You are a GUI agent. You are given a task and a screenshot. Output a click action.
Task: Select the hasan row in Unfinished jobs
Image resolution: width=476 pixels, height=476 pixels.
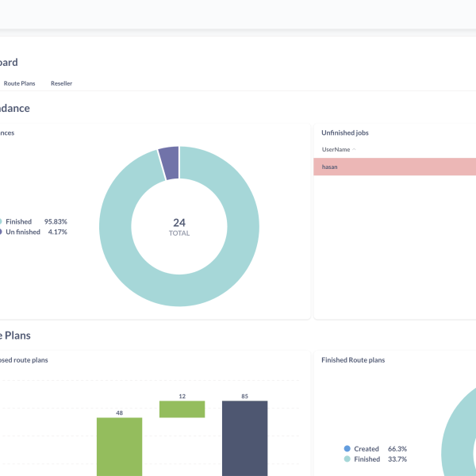[394, 167]
